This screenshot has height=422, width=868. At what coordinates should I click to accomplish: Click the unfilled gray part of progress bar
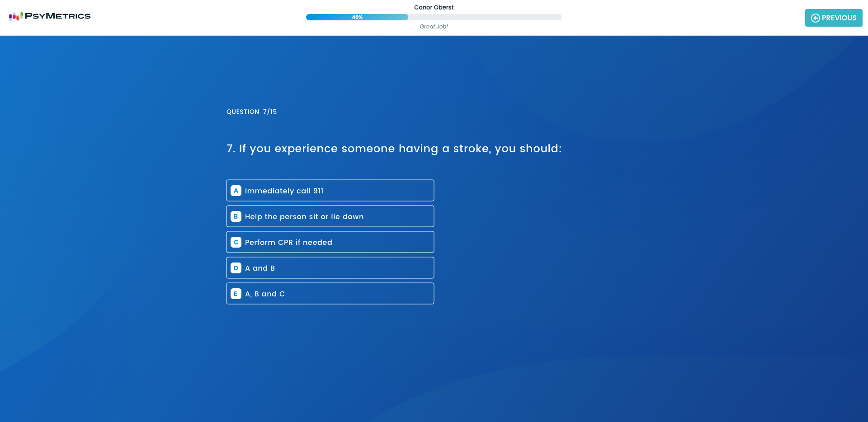484,17
